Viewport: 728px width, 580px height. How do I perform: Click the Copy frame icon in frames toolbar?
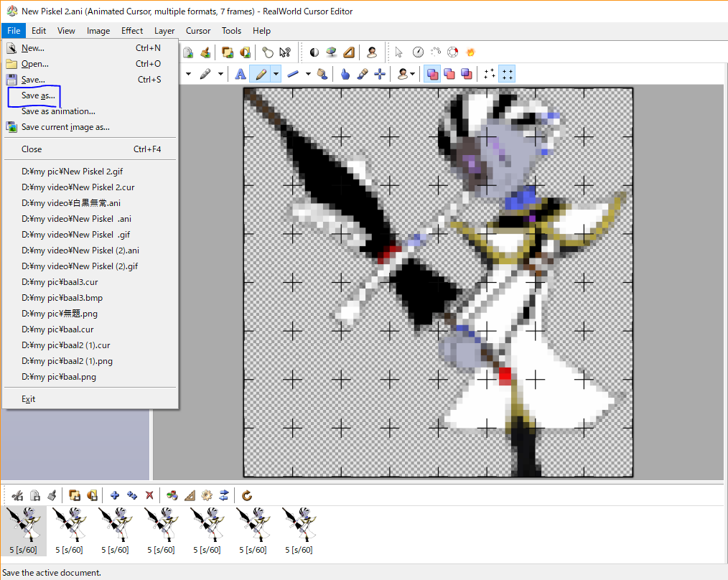pos(35,495)
